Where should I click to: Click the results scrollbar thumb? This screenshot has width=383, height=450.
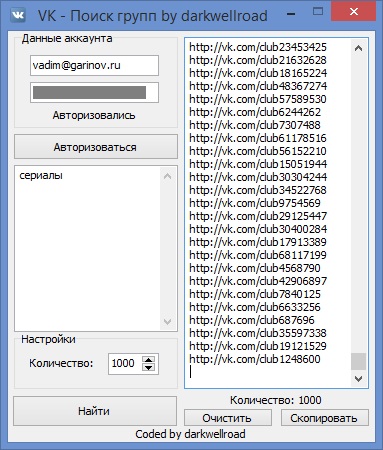(x=358, y=361)
